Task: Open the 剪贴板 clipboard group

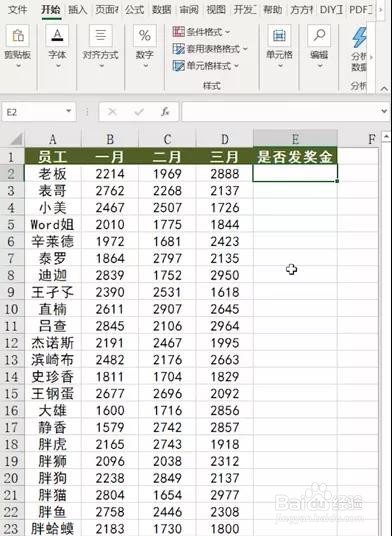Action: (x=18, y=46)
